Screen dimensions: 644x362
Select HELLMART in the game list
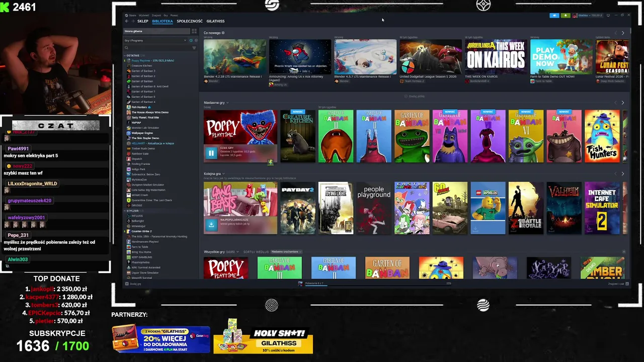152,143
